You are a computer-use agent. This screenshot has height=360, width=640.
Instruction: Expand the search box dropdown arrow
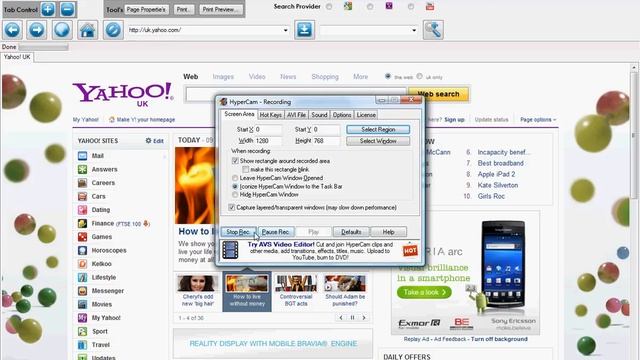[x=414, y=30]
